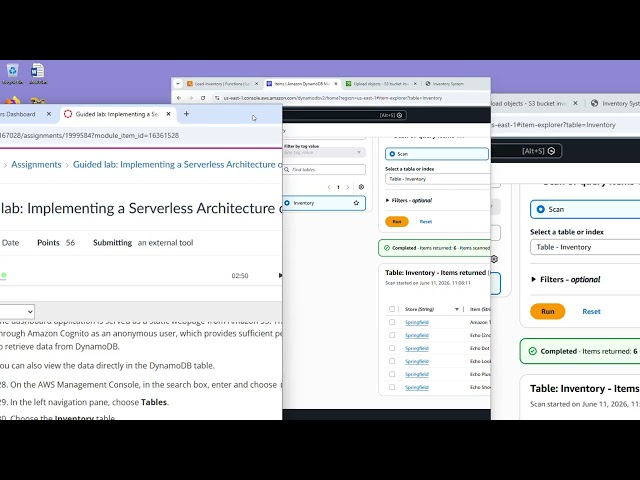640x480 pixels.
Task: Close the Items Amazon DynamoDB tab
Action: (336, 84)
